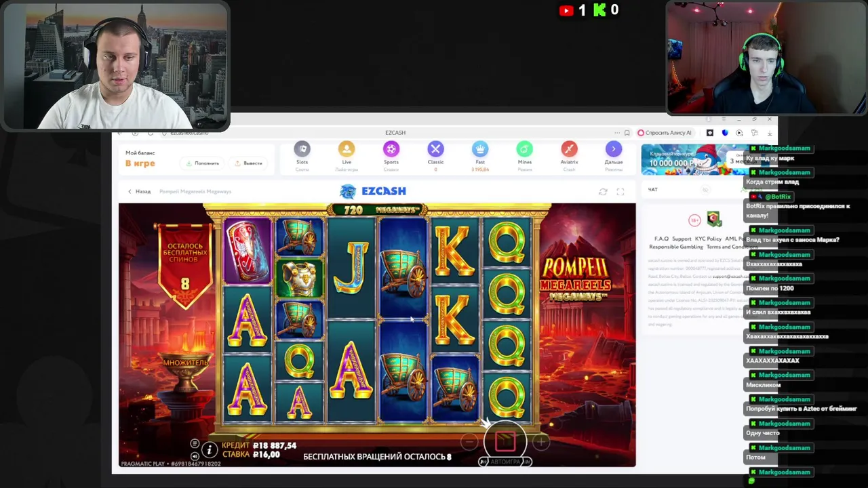The image size is (868, 488).
Task: Click the Pompeii Megareels Megaways breadcrumb
Action: point(195,192)
